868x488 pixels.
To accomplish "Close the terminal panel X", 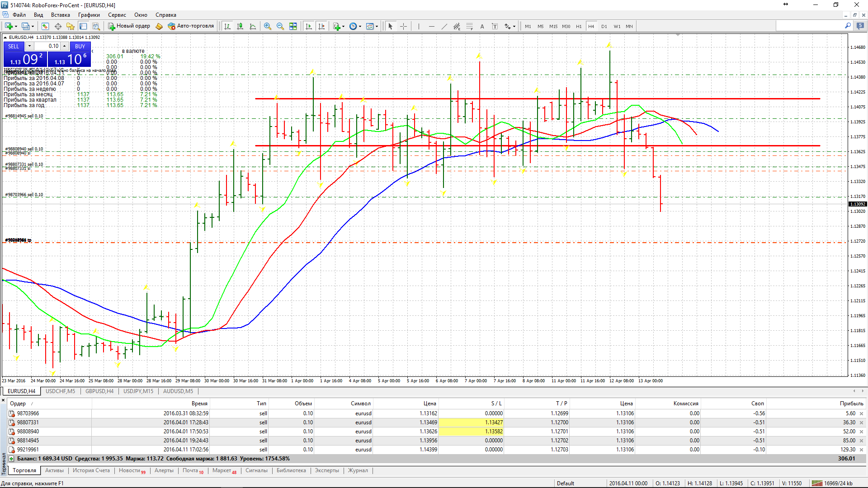I will (3, 400).
